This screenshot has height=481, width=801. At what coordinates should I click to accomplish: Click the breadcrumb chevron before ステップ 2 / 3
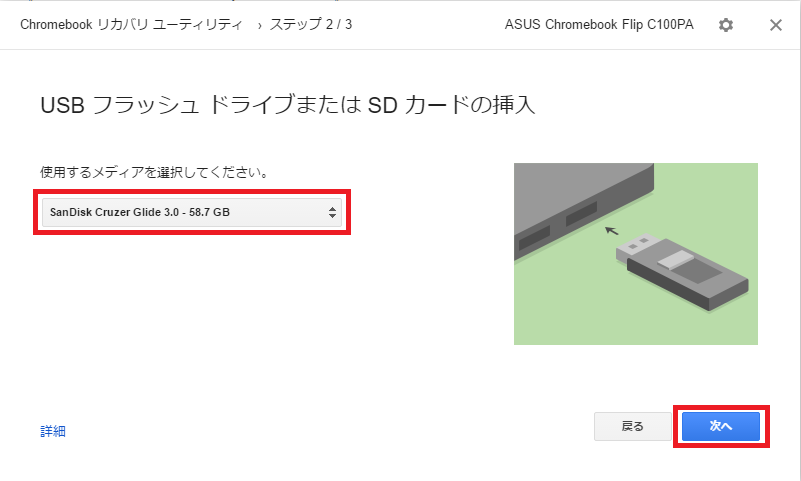pyautogui.click(x=260, y=26)
